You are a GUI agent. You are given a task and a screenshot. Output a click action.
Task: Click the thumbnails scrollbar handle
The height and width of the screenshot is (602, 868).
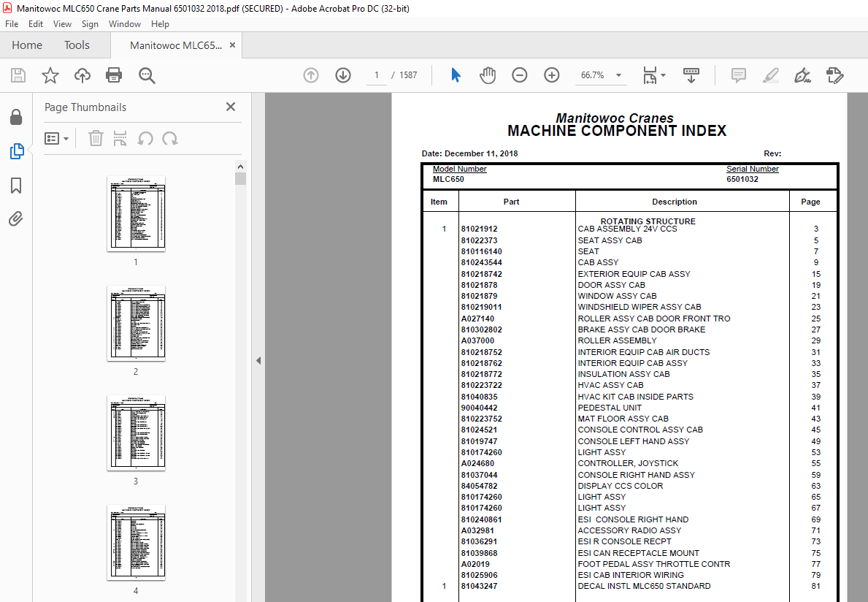pos(240,178)
